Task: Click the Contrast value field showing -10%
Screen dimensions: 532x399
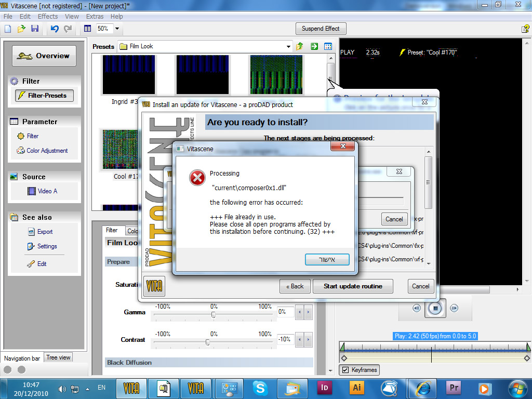Action: [285, 339]
